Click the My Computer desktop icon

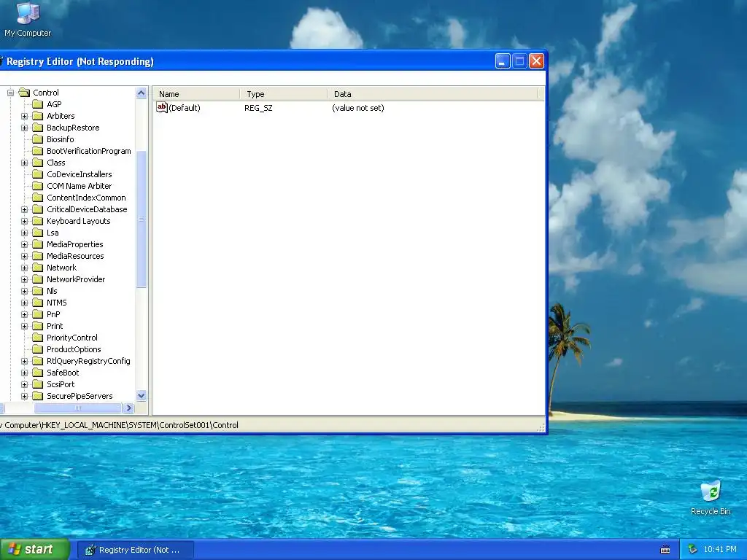pos(28,20)
